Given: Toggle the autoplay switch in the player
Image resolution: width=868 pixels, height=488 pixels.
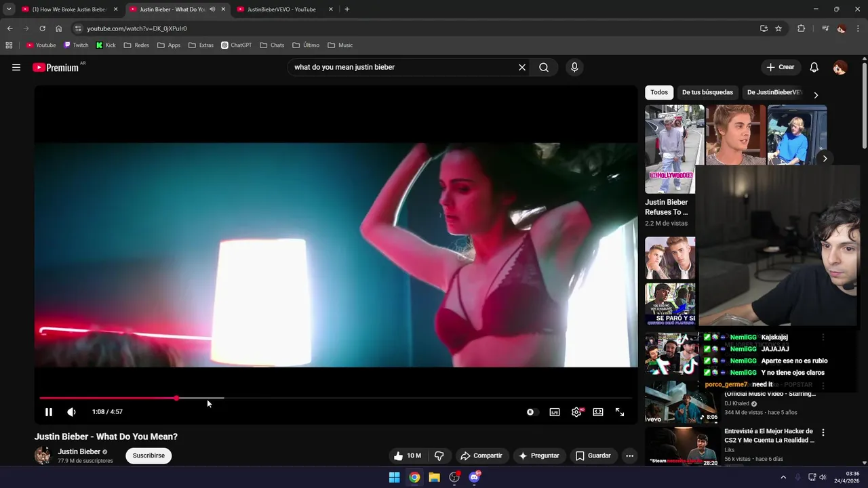Looking at the screenshot, I should [x=531, y=412].
